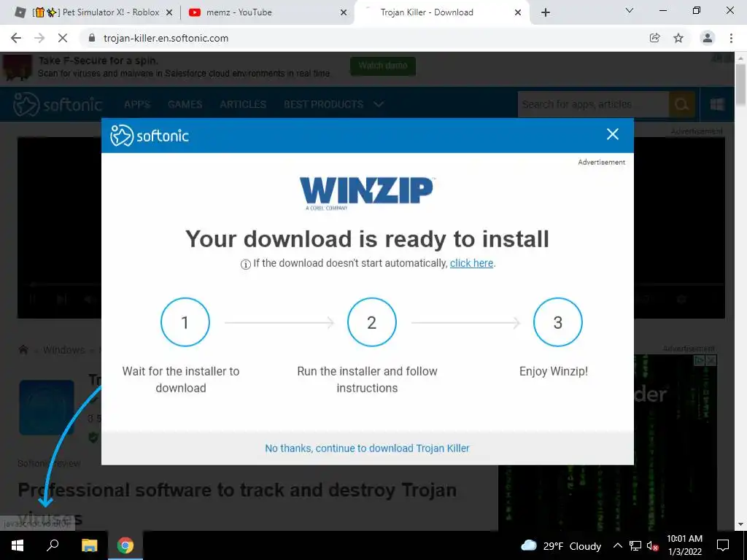The height and width of the screenshot is (560, 747).
Task: Click step 2 circle
Action: tap(371, 322)
